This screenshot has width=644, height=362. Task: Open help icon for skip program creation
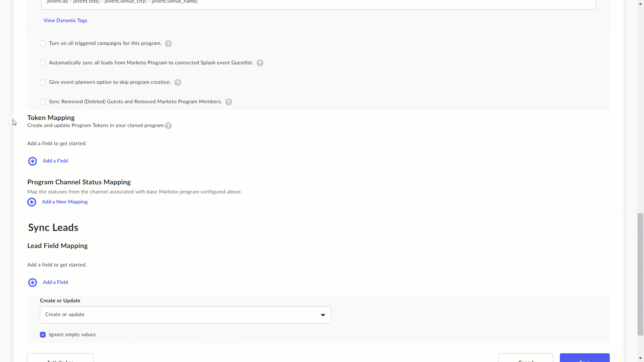coord(178,82)
